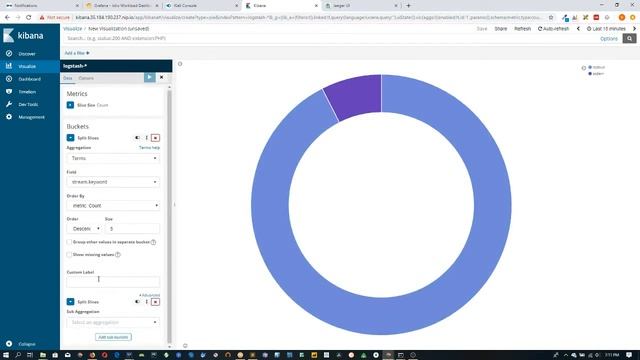Open Windows Start menu
Image resolution: width=640 pixels, height=360 pixels.
[6, 355]
